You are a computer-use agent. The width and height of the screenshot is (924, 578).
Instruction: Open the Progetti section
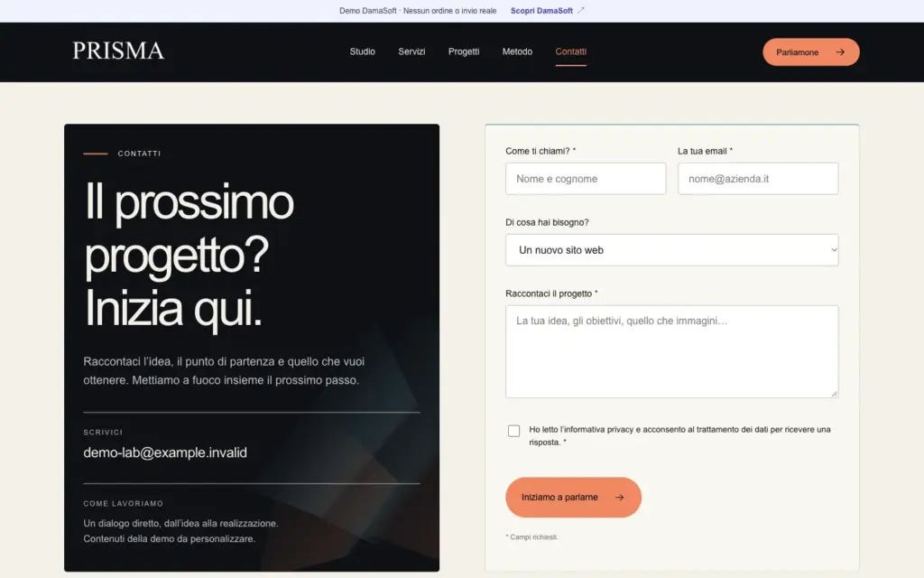[x=463, y=51]
